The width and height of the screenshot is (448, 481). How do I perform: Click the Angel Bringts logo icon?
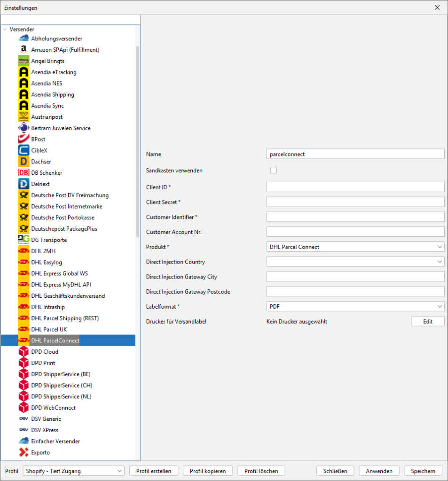coord(24,61)
